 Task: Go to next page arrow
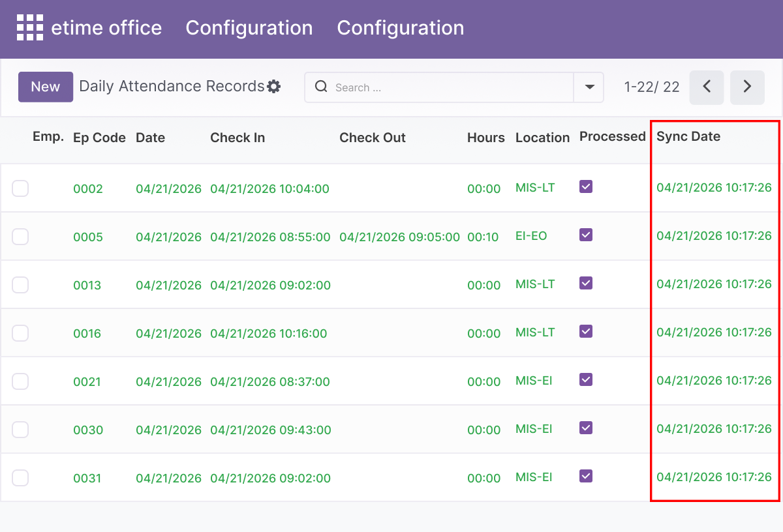747,87
